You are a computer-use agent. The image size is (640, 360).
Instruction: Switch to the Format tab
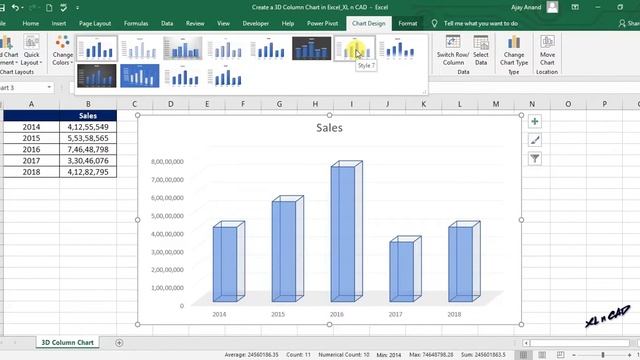pos(408,23)
